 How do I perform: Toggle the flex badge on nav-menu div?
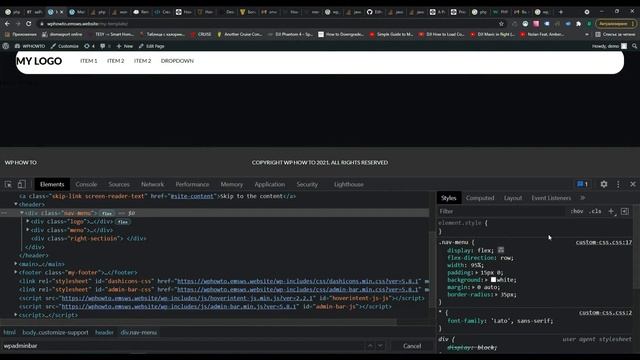click(107, 213)
